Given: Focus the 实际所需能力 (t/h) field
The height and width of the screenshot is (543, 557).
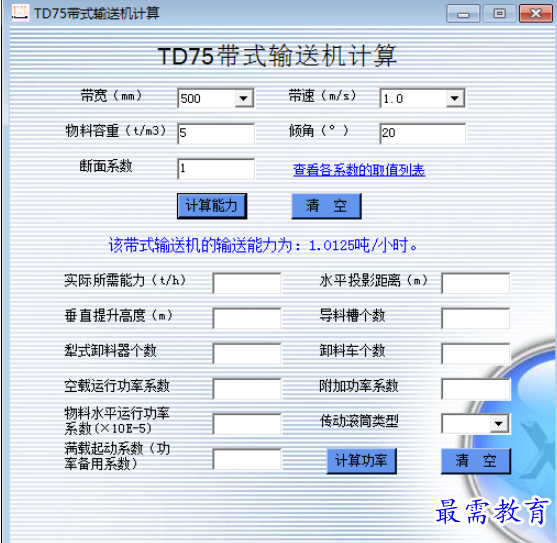Looking at the screenshot, I should [x=247, y=283].
